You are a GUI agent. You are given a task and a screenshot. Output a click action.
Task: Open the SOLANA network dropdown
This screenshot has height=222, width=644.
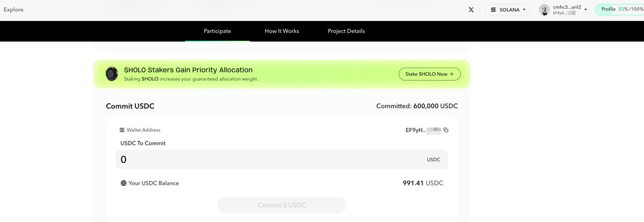pos(507,10)
